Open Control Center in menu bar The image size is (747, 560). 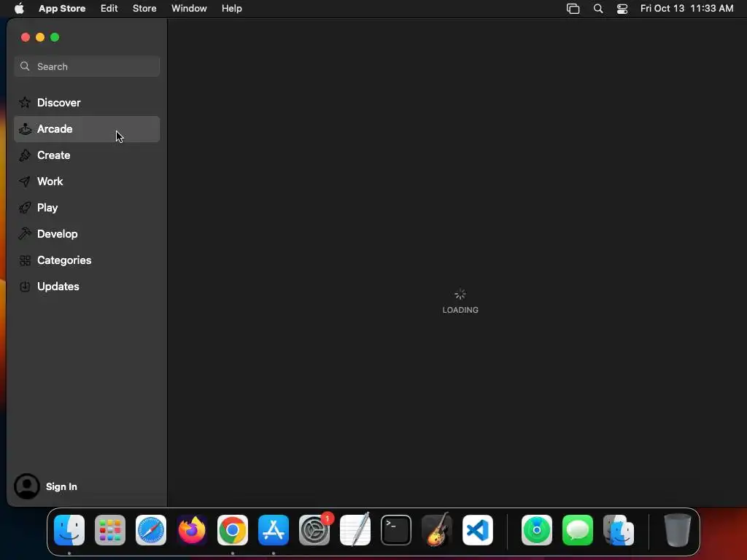[622, 9]
